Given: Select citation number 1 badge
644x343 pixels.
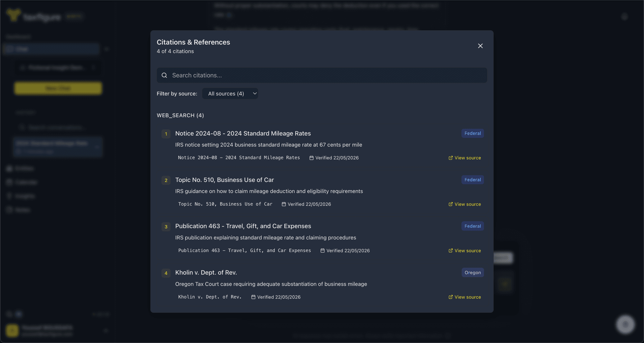Looking at the screenshot, I should tap(166, 134).
